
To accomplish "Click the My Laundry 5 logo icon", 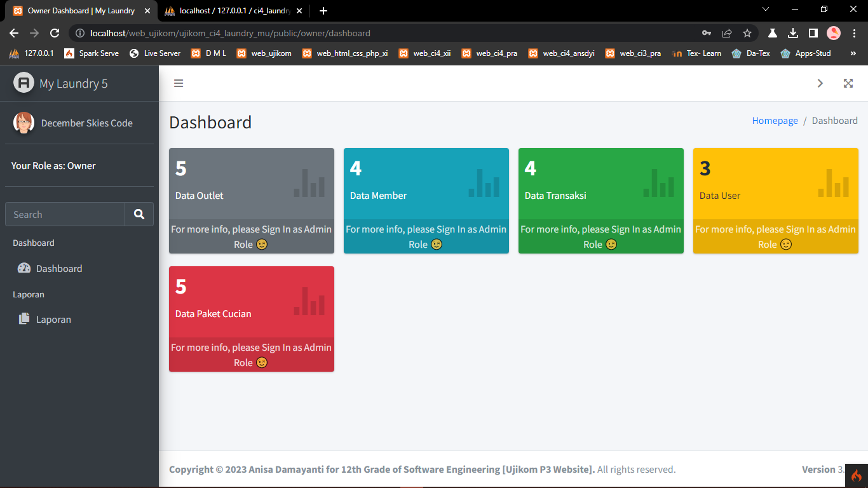I will 23,83.
